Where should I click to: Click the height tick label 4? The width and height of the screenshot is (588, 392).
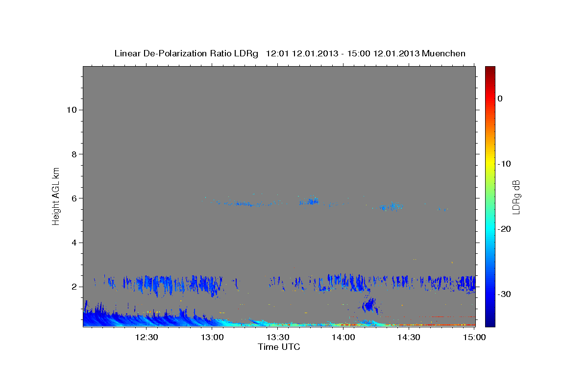click(x=73, y=243)
